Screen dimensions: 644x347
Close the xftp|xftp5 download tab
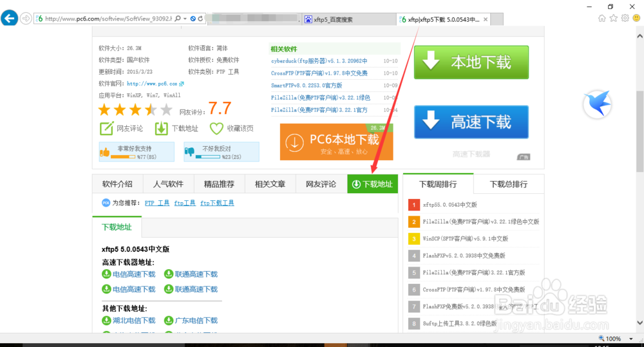coord(486,19)
